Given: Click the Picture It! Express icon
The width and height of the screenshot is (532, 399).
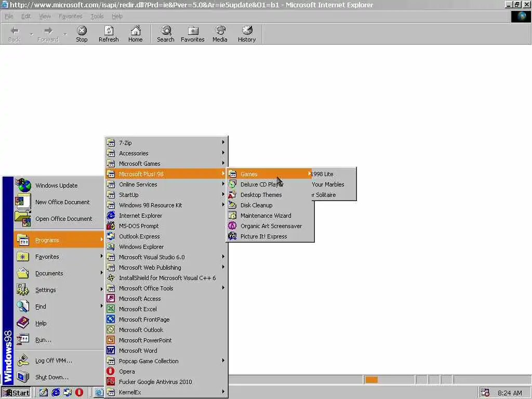Looking at the screenshot, I should [x=232, y=236].
